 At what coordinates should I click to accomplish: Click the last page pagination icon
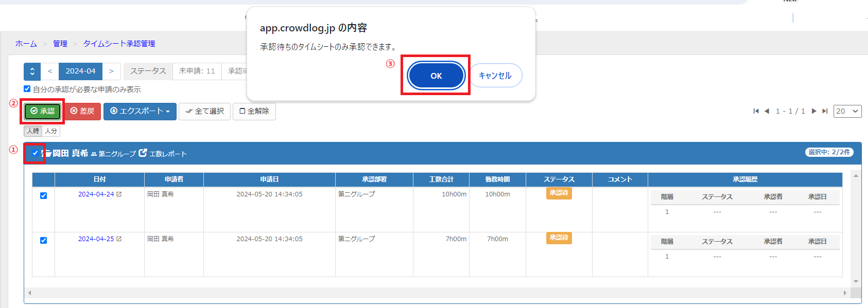coord(825,111)
